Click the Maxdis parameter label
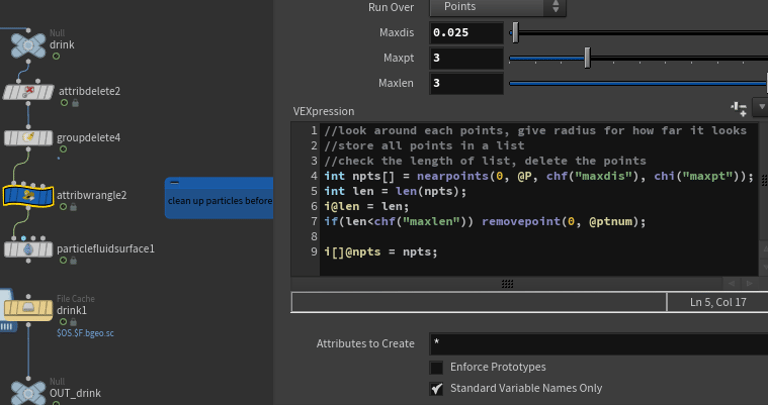The image size is (768, 405). pyautogui.click(x=396, y=32)
